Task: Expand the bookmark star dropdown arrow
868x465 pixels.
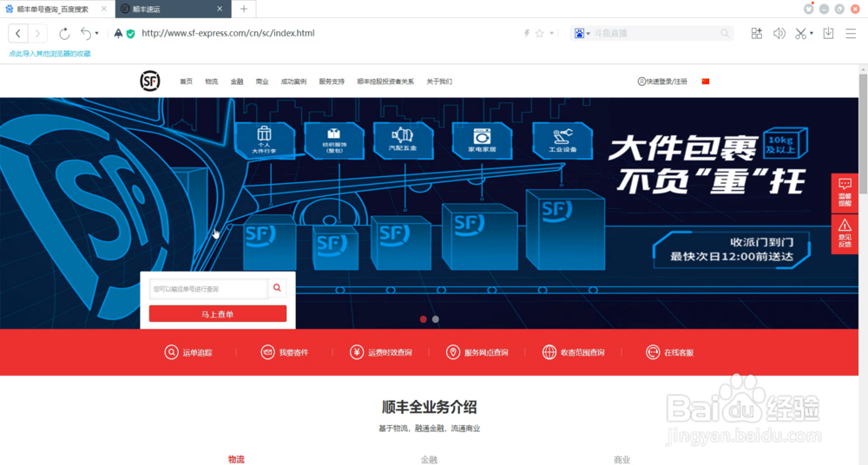Action: coord(551,33)
